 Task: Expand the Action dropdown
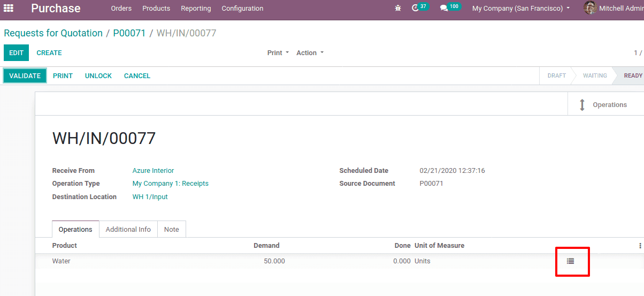tap(310, 53)
